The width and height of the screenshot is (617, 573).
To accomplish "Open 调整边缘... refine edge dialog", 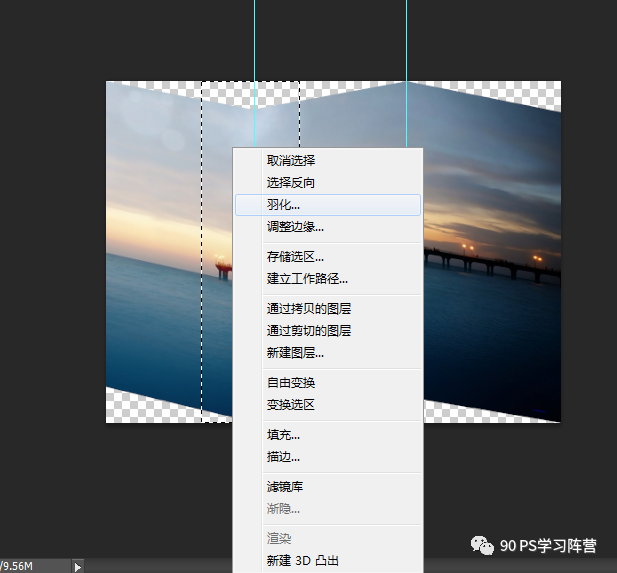I will point(328,227).
